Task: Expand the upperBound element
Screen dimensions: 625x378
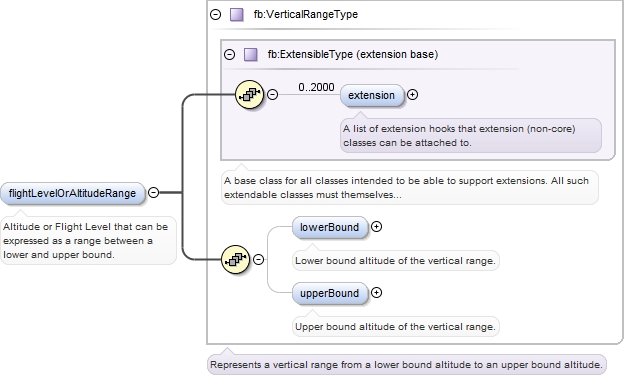Action: pos(376,293)
